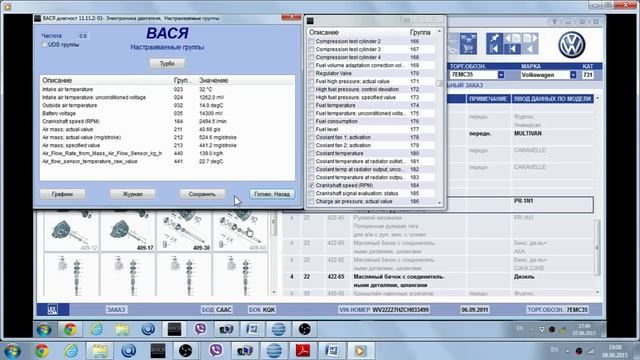Click the group list scrollbar down arrow
Image resolution: width=640 pixels, height=360 pixels.
click(439, 203)
